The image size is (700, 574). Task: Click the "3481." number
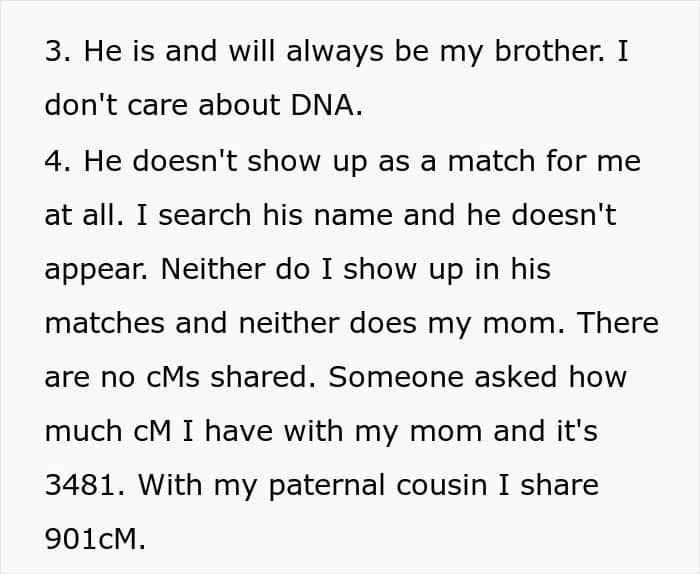pyautogui.click(x=85, y=485)
